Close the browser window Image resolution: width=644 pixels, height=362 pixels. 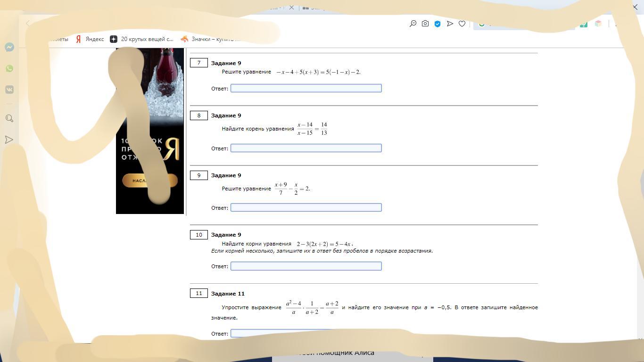click(635, 7)
